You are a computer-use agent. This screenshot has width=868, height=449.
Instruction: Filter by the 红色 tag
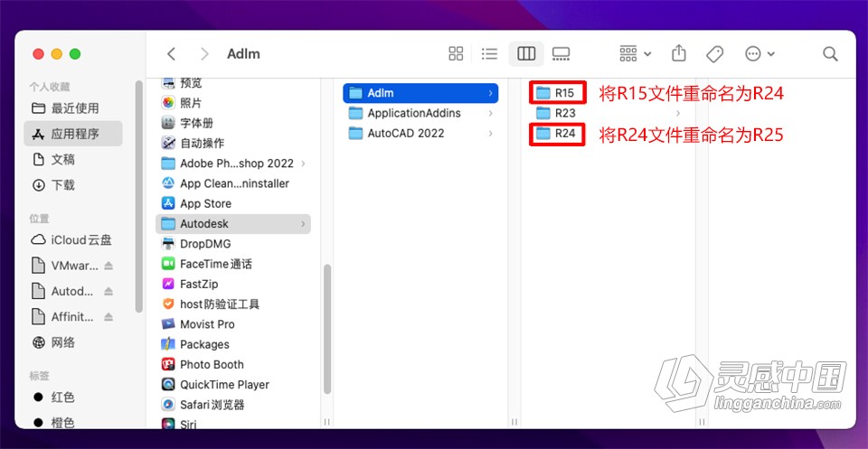tap(73, 397)
